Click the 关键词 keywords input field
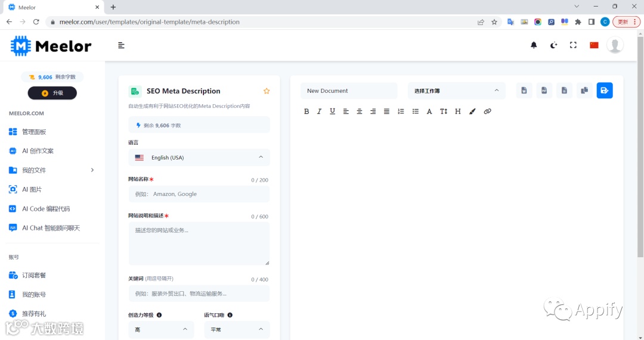644x340 pixels. 199,294
